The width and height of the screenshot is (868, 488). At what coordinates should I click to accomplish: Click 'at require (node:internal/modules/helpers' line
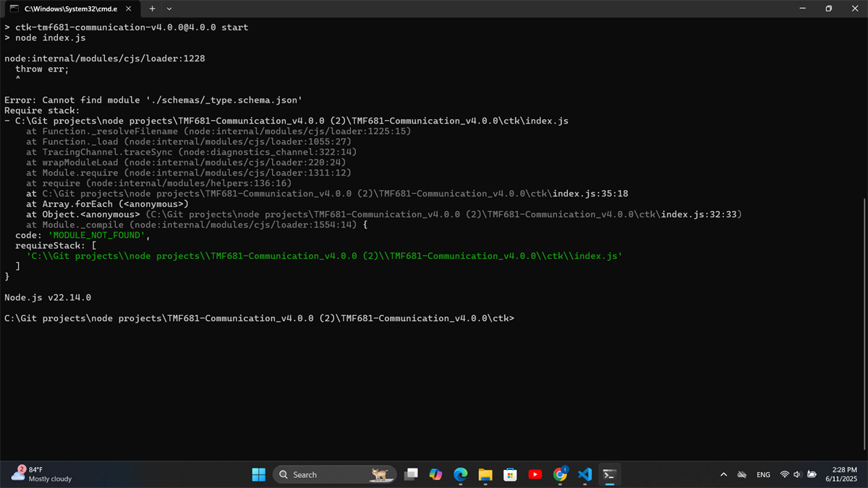[158, 184]
